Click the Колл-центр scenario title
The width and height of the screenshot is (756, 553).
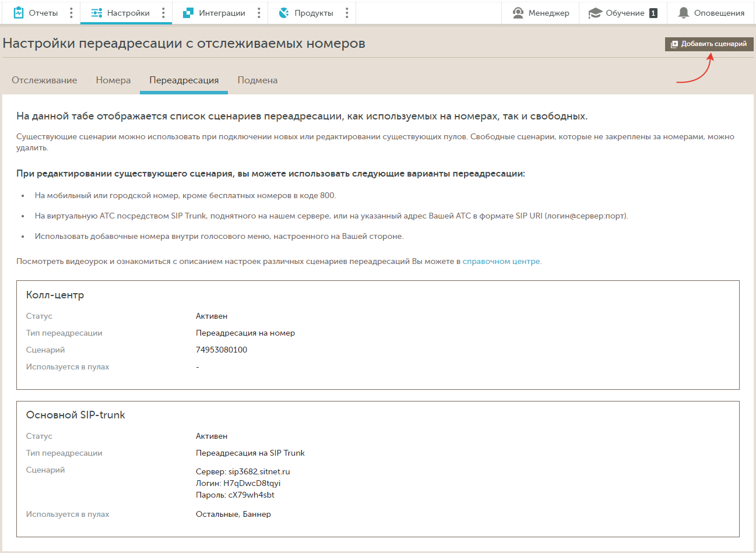coord(55,295)
